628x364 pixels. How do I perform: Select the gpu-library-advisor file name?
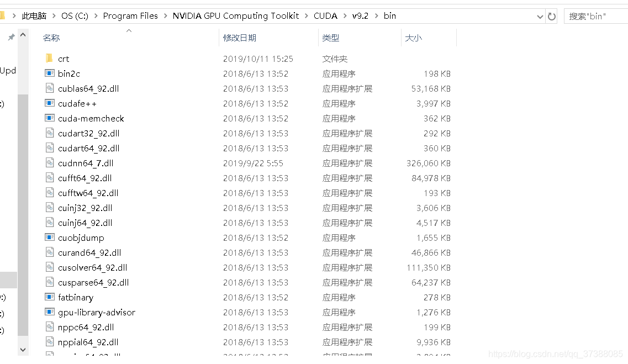coord(97,312)
